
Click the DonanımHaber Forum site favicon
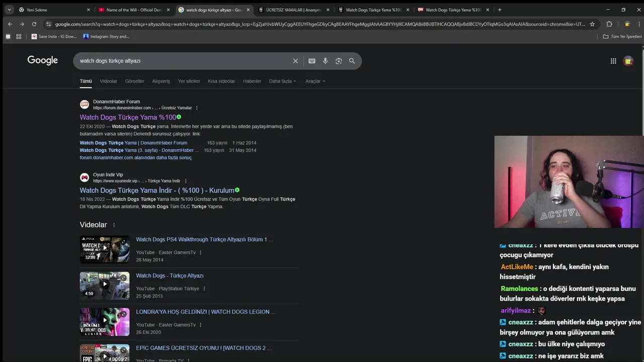[85, 105]
